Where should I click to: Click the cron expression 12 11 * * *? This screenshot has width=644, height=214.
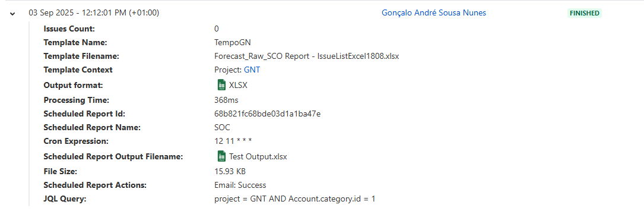point(233,141)
